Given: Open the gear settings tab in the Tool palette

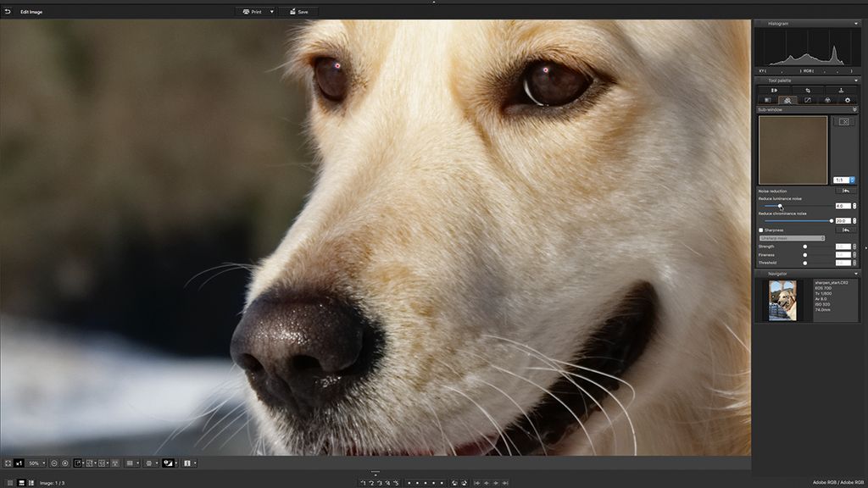Looking at the screenshot, I should coord(846,100).
